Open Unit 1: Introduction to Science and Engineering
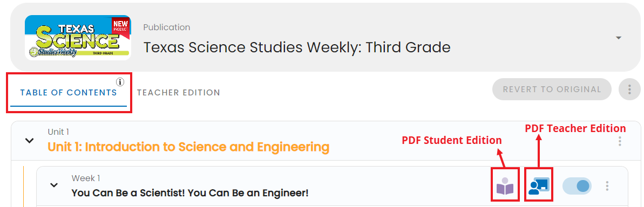The image size is (644, 207). click(x=188, y=147)
